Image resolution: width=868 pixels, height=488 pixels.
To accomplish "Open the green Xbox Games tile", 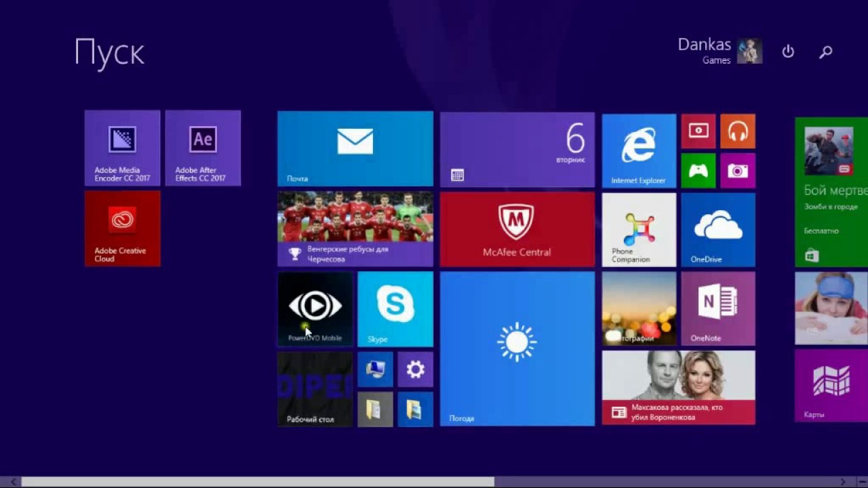I will 698,170.
